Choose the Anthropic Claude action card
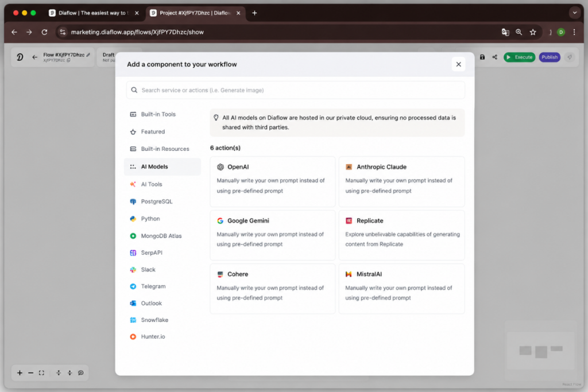 pyautogui.click(x=401, y=182)
